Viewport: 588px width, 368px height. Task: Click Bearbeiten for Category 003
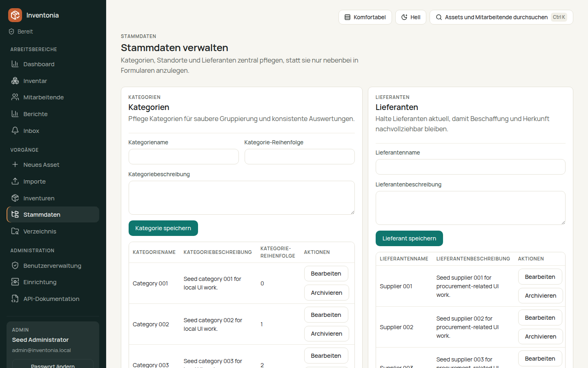pos(326,356)
